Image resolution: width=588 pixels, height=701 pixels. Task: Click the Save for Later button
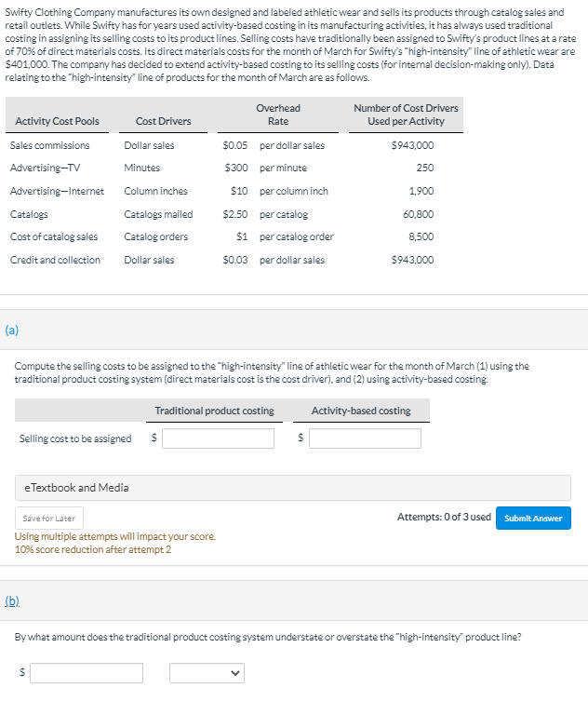pyautogui.click(x=49, y=519)
